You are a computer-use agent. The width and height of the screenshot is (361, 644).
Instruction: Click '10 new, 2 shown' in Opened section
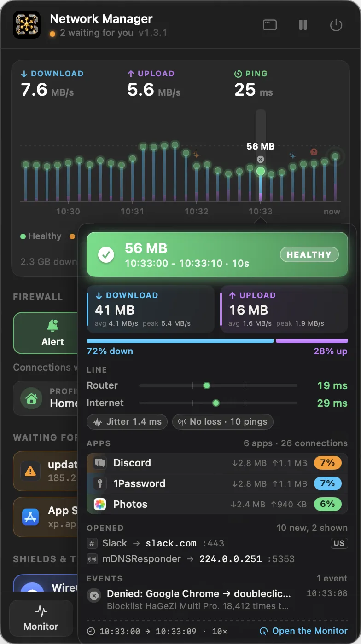click(x=312, y=528)
